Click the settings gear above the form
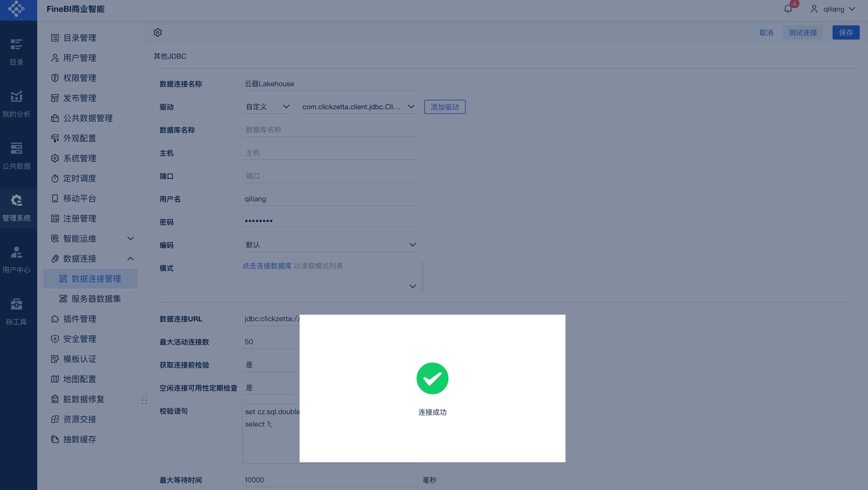 tap(158, 32)
